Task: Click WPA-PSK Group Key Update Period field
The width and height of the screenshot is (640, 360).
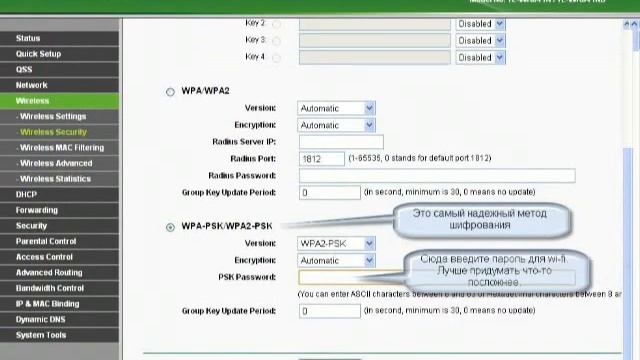Action: [330, 311]
